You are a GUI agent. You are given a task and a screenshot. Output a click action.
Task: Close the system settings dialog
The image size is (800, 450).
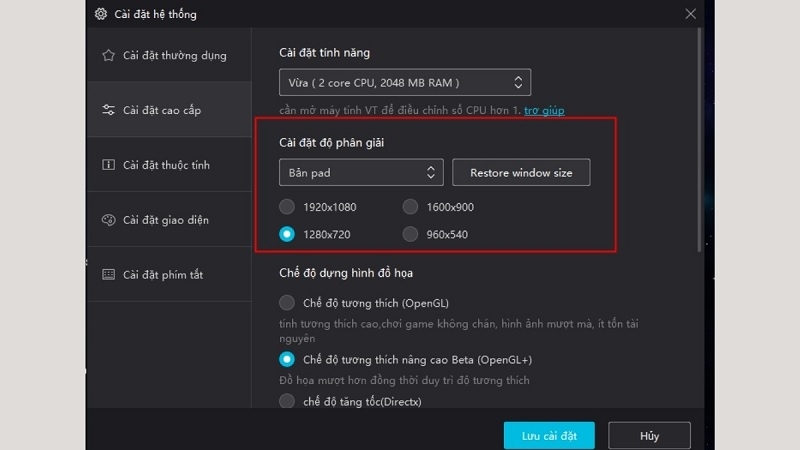(690, 14)
